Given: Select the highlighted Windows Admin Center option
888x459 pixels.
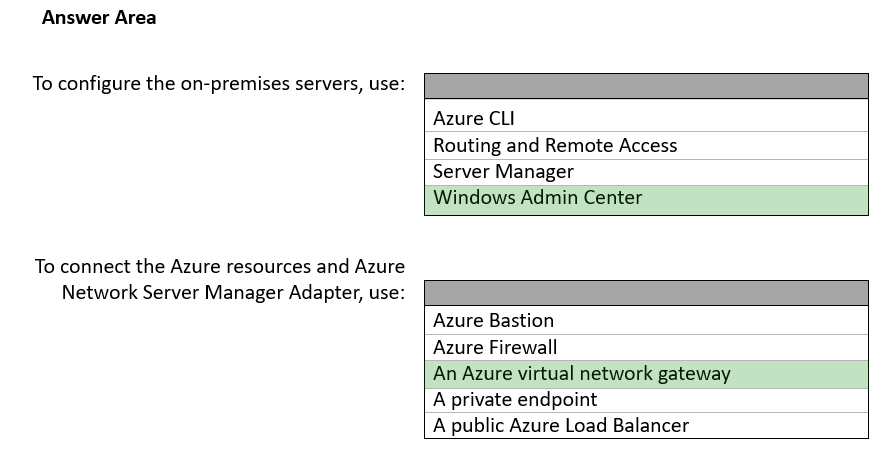Looking at the screenshot, I should point(538,198).
